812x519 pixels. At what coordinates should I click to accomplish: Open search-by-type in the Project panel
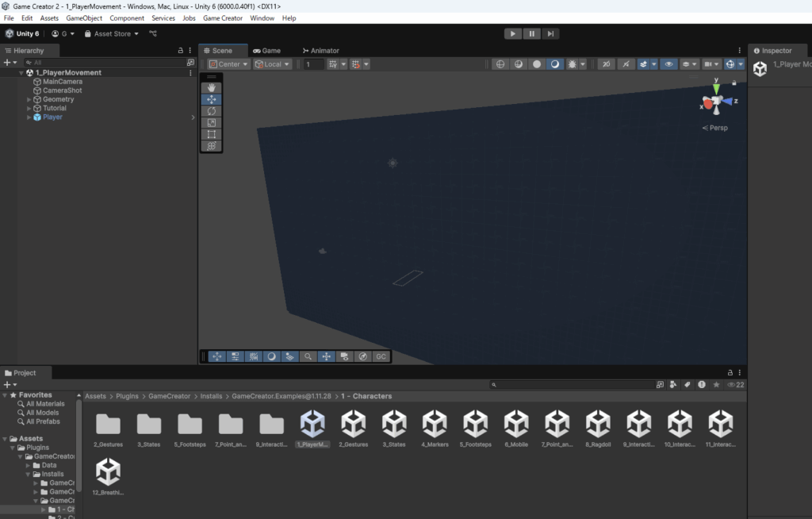coord(672,385)
